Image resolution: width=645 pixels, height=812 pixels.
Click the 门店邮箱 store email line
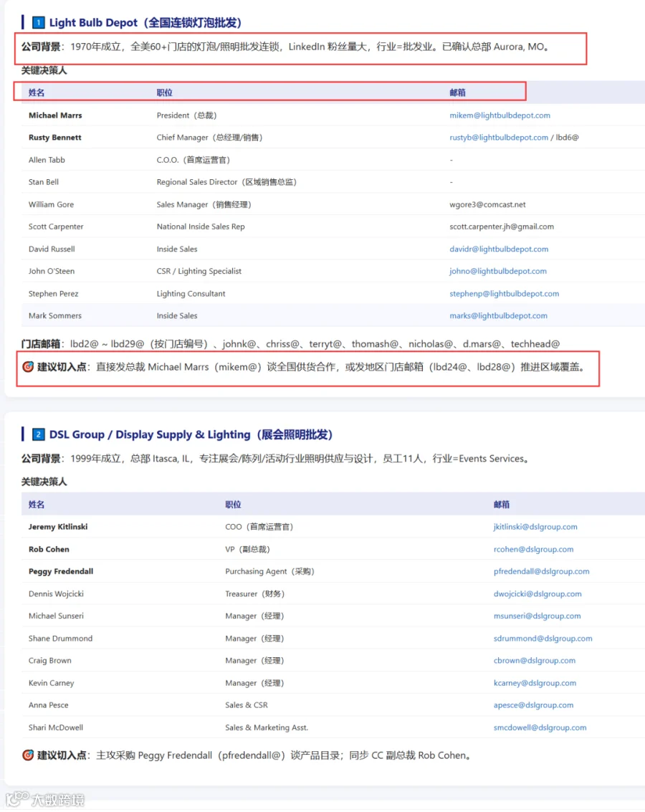click(290, 344)
